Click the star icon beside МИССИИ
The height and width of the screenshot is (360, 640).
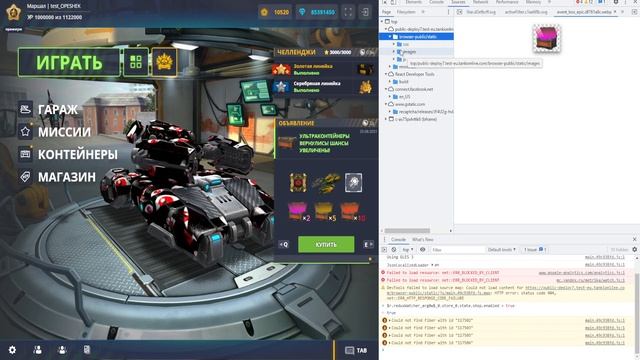[x=25, y=131]
